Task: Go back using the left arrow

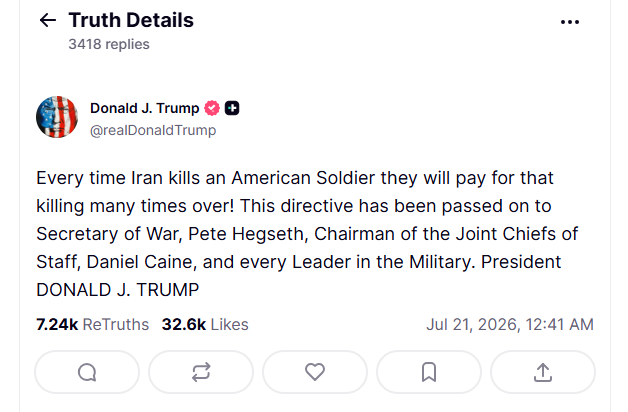Action: tap(48, 20)
